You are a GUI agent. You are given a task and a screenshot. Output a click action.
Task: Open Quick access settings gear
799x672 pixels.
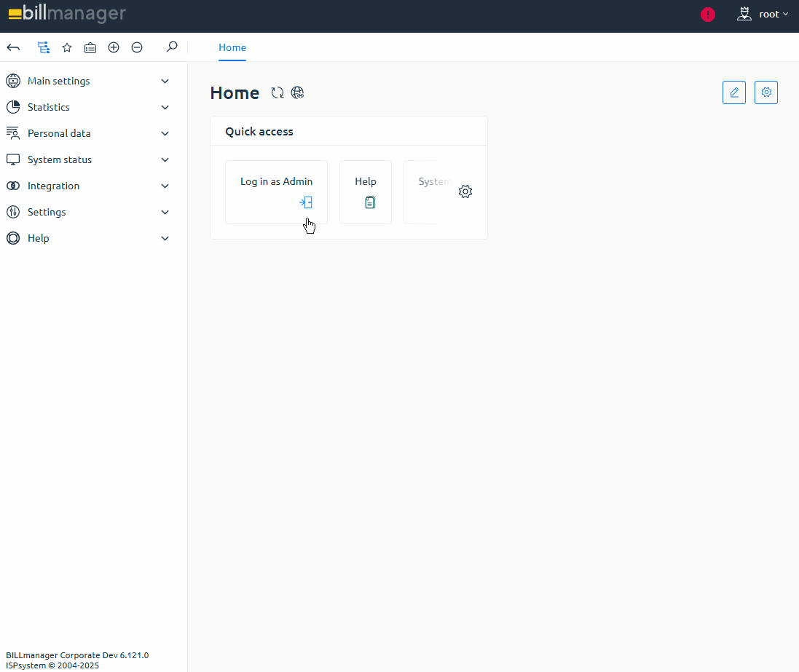465,191
